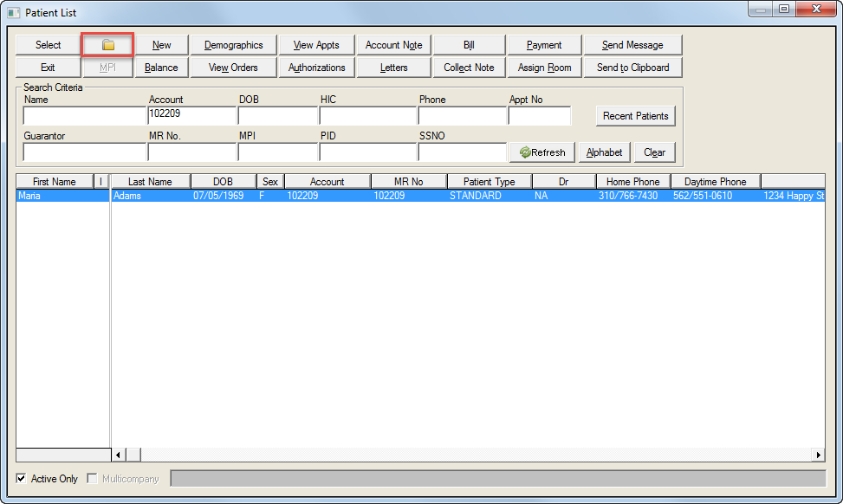843x504 pixels.
Task: Send patient info to Clipboard
Action: point(632,67)
